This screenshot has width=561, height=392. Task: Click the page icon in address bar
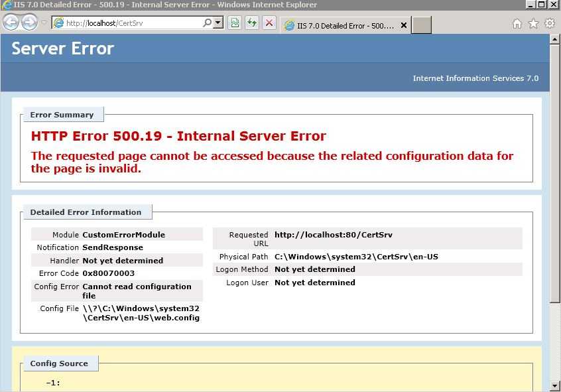[x=58, y=23]
